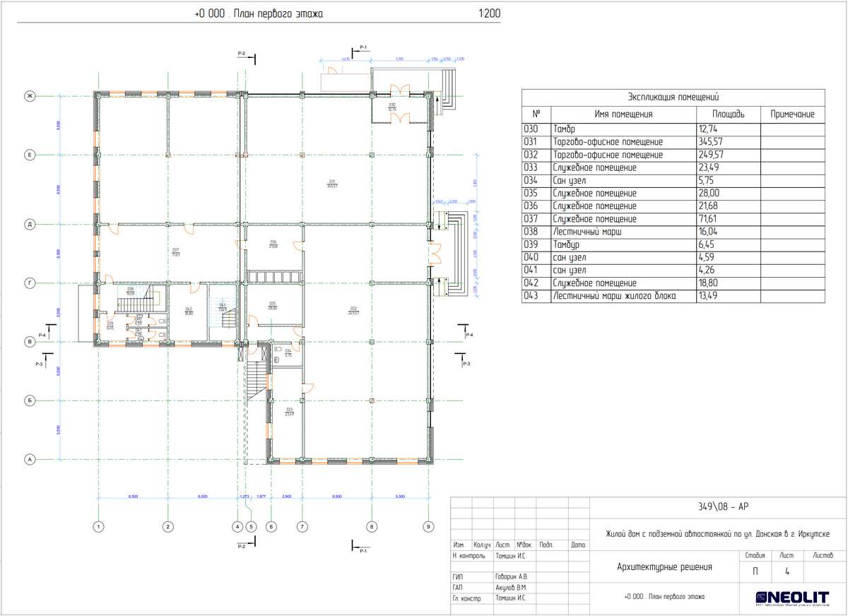Click 'Томшин И.С.' in Н. контроль row

pyautogui.click(x=512, y=556)
